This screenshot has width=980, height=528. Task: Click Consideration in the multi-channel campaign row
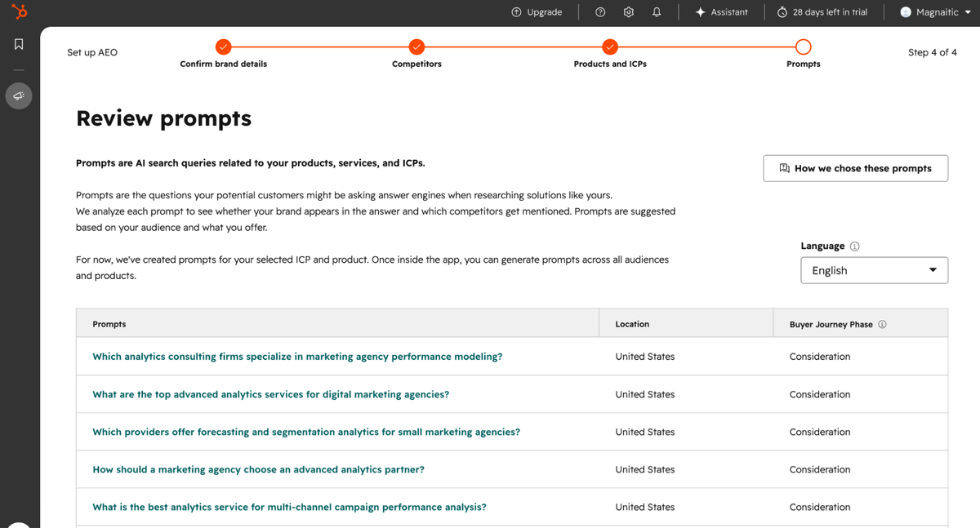pyautogui.click(x=820, y=507)
